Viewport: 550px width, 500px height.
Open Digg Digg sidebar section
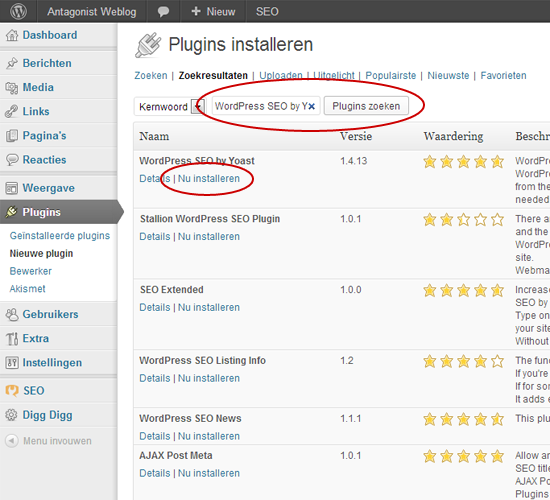(x=47, y=415)
